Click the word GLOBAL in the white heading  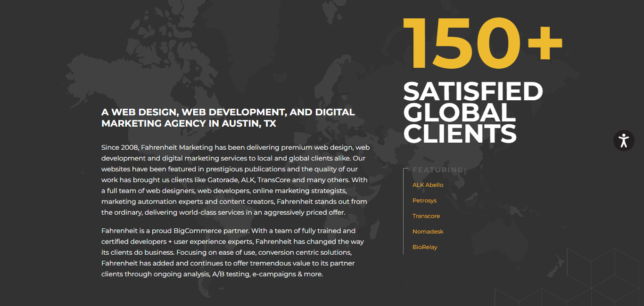pyautogui.click(x=459, y=113)
